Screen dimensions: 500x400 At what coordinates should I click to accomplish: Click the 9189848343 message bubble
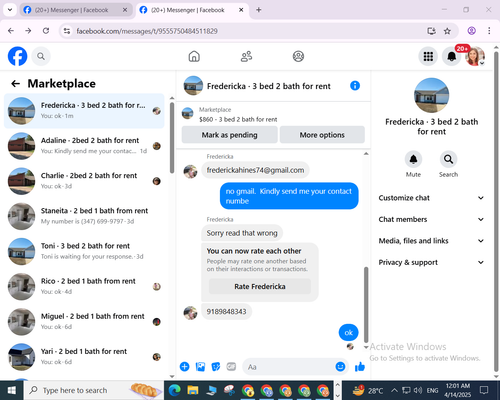pos(226,312)
